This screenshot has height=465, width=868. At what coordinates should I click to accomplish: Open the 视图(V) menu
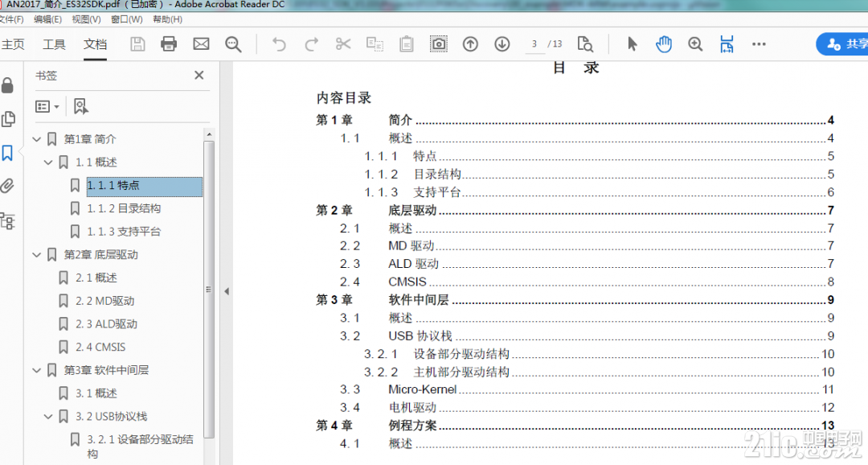click(x=86, y=19)
